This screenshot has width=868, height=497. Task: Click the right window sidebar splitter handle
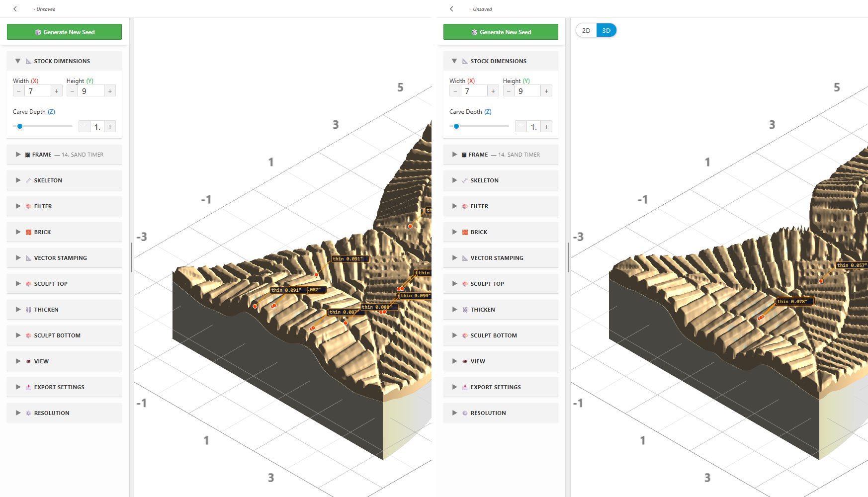(x=568, y=257)
